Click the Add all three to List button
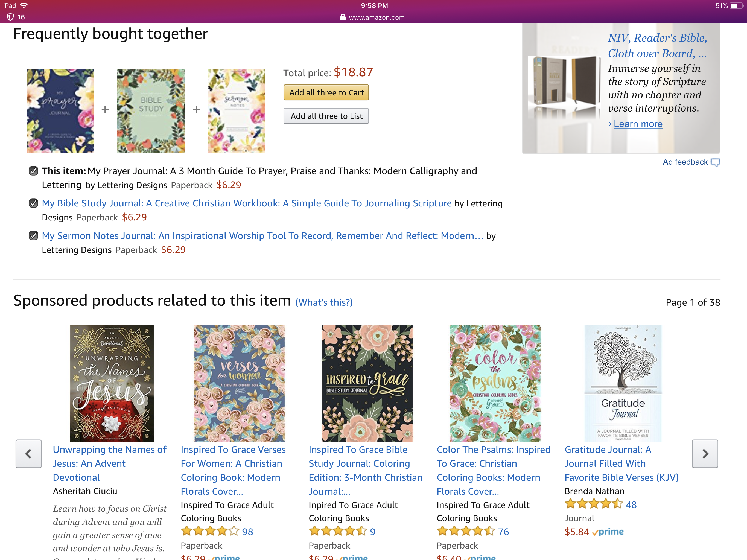The width and height of the screenshot is (747, 560). [x=326, y=116]
